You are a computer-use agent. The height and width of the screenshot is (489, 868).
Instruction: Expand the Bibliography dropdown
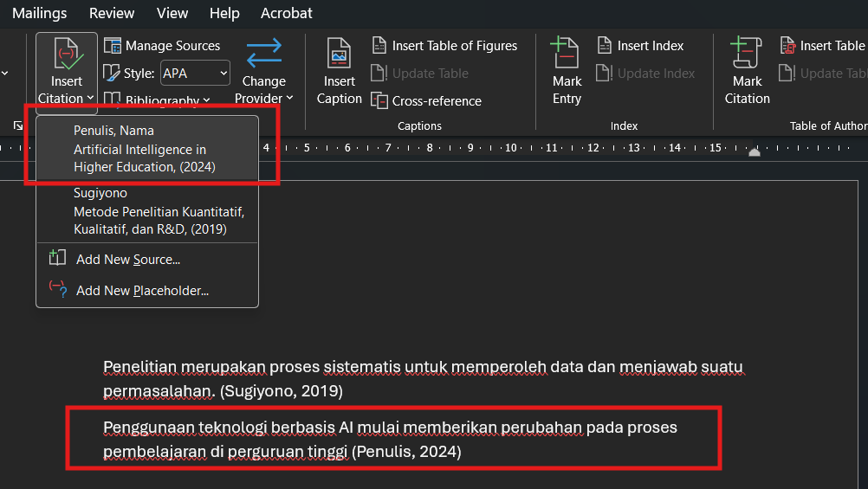(157, 100)
